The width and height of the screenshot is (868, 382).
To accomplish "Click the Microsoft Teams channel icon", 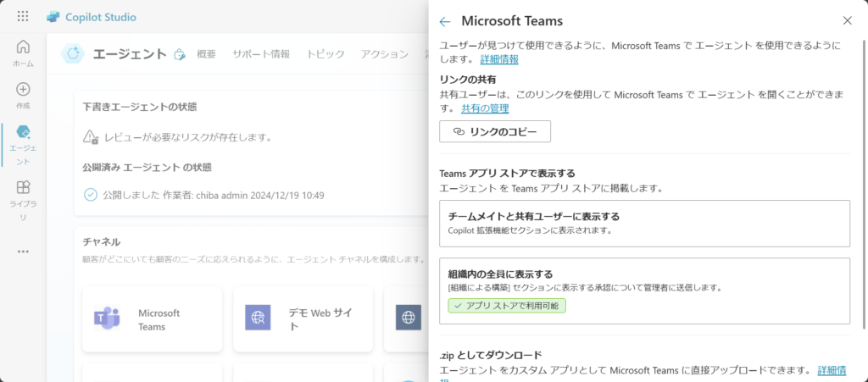I will 107,318.
